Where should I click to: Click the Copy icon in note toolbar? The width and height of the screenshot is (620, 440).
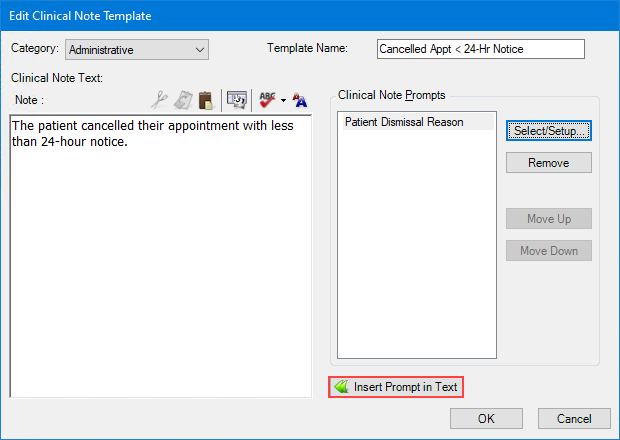(183, 99)
